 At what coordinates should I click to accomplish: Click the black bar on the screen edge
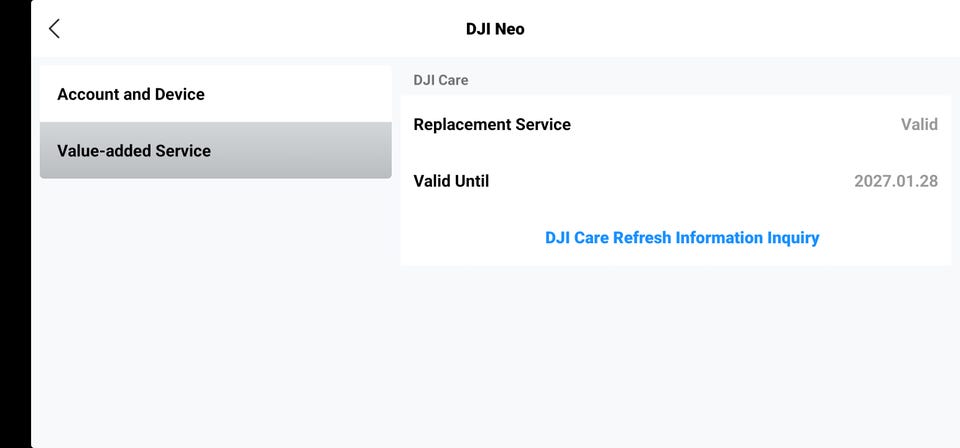coord(15,224)
